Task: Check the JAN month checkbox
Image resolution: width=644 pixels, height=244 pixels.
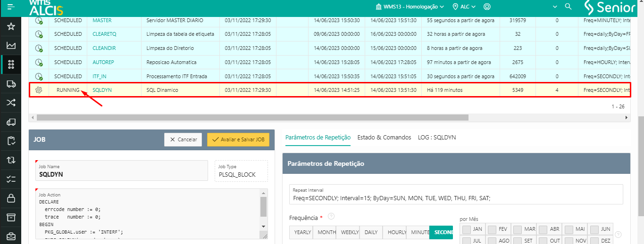Action: [x=467, y=229]
